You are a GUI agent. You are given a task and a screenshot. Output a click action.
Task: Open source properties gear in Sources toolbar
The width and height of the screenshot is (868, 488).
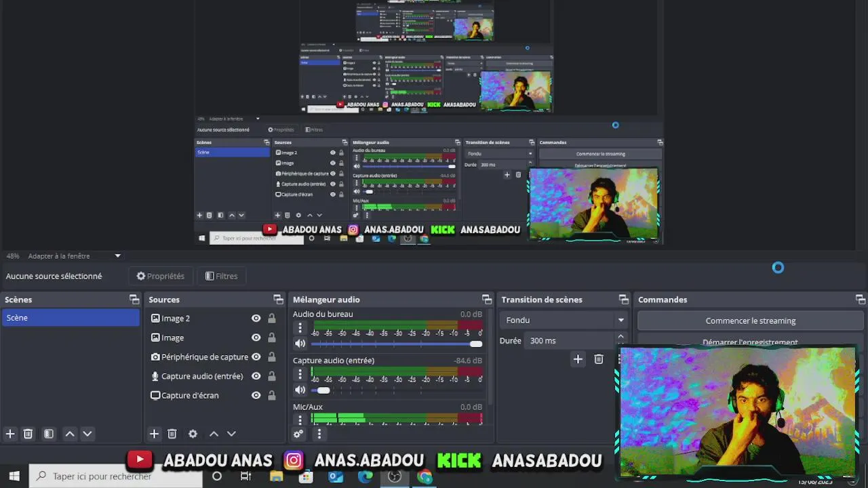click(x=193, y=434)
